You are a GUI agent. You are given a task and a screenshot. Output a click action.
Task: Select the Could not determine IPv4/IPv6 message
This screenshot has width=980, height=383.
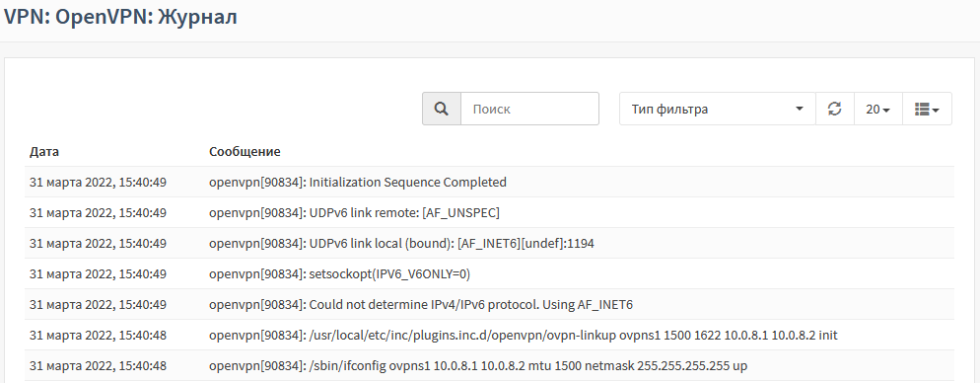point(421,305)
